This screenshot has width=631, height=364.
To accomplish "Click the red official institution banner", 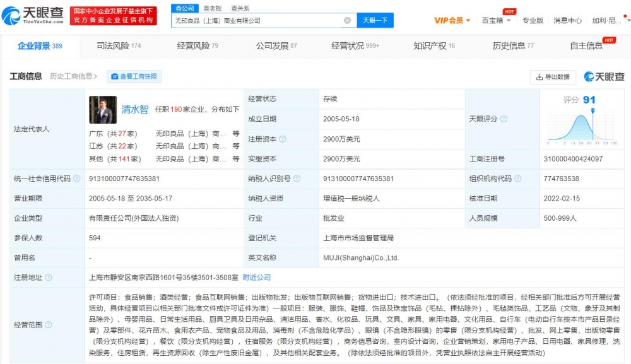I will 114,16.
